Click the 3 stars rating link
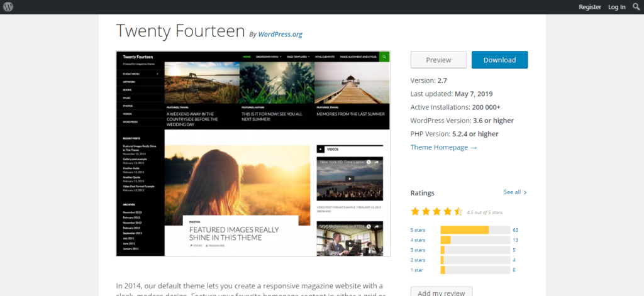This screenshot has width=644, height=296. 418,250
